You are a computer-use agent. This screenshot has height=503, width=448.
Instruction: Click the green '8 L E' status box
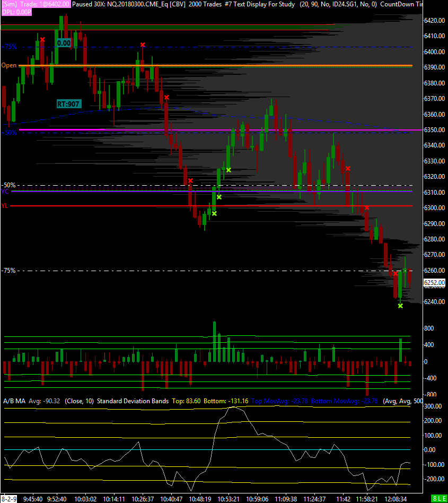point(440,499)
